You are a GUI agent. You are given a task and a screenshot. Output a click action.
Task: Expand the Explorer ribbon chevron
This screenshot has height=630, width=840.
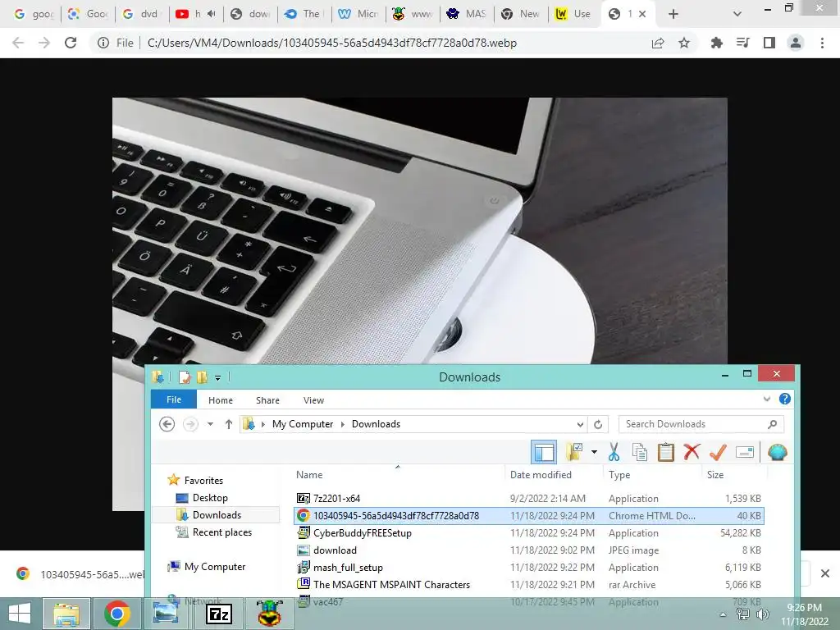[x=767, y=399]
